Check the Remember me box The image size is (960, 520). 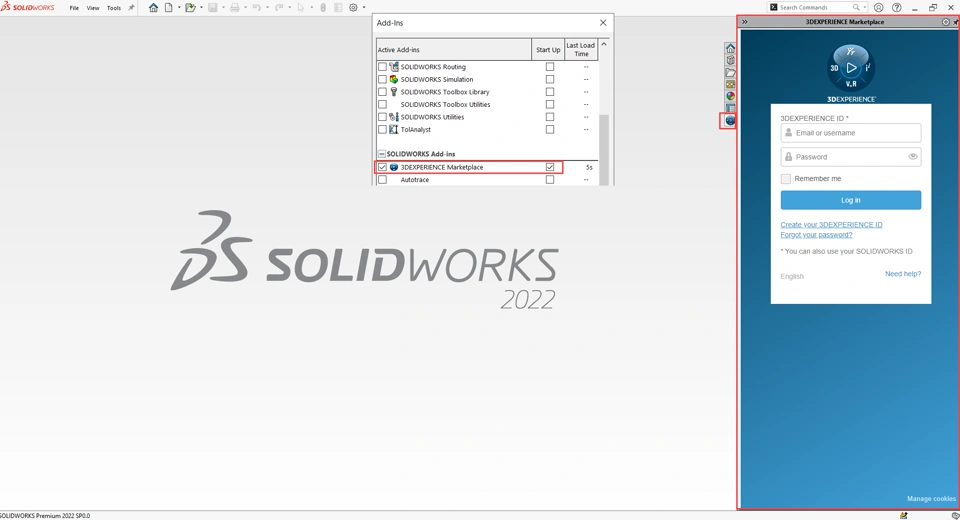point(786,179)
